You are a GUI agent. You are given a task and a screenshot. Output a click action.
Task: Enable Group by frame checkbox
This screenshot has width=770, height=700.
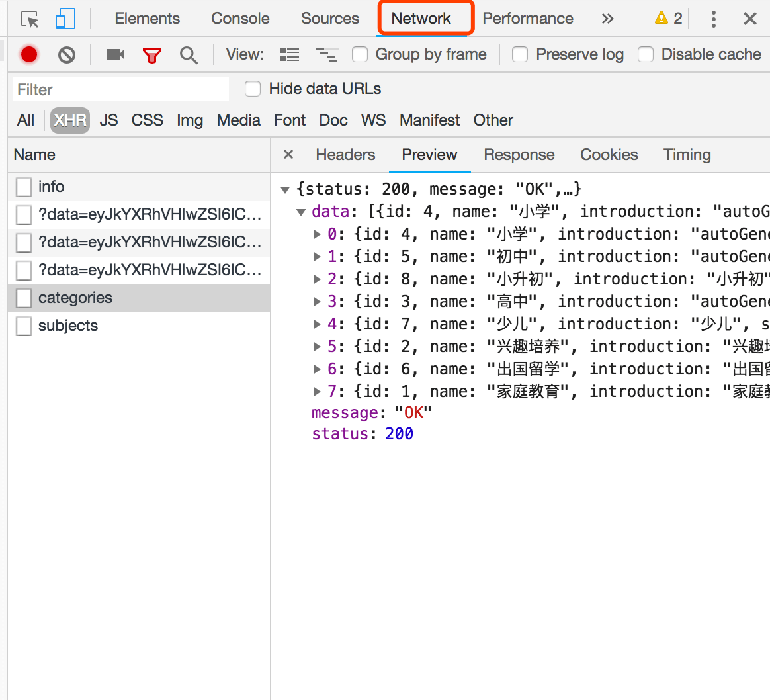click(360, 54)
